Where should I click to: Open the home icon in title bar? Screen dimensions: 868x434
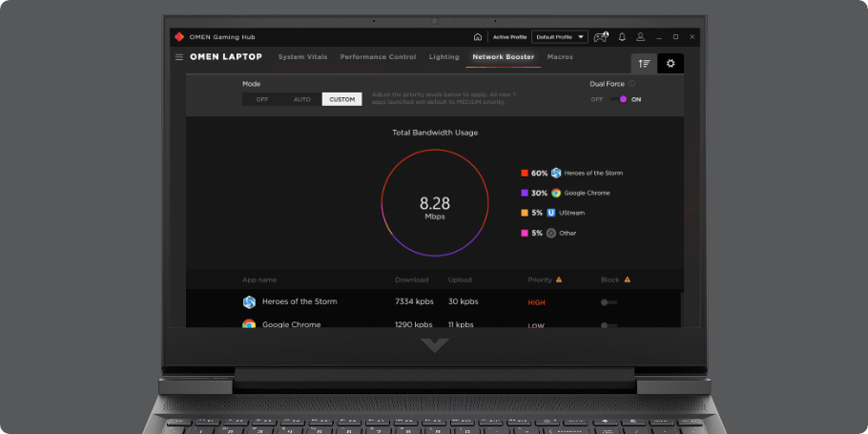click(478, 37)
